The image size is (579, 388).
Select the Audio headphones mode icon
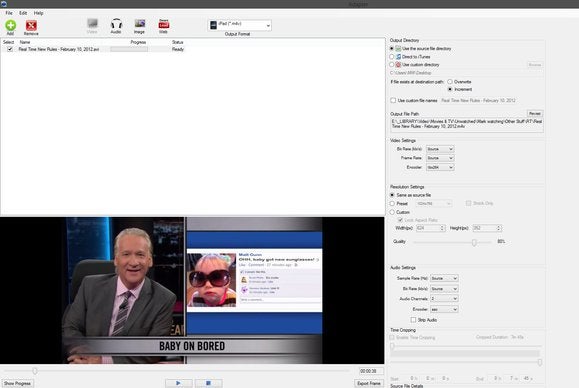116,24
